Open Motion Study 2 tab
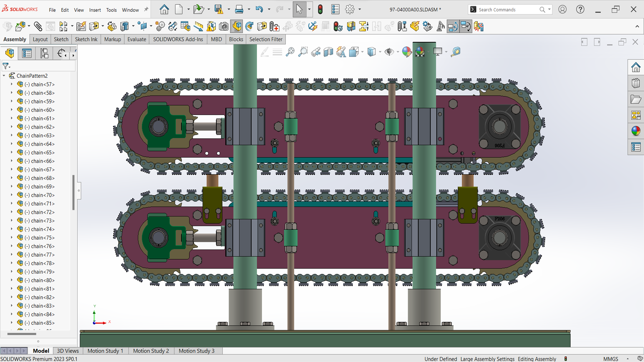The height and width of the screenshot is (362, 644). click(x=151, y=351)
